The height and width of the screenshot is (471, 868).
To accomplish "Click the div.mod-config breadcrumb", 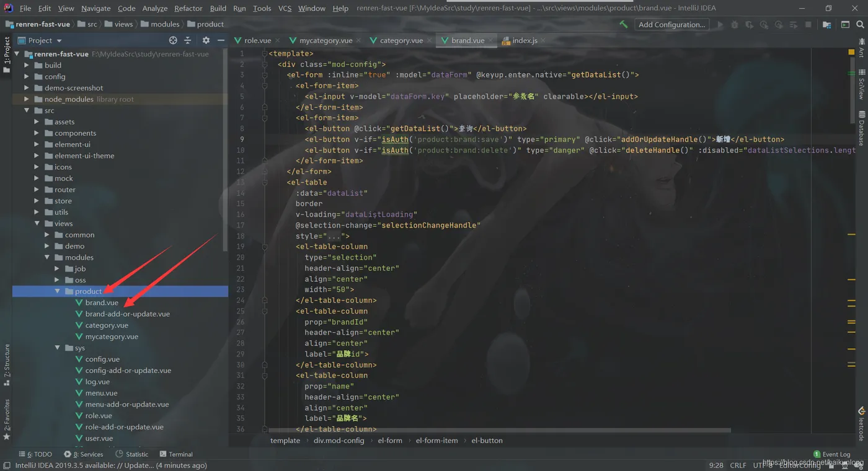I will [339, 441].
